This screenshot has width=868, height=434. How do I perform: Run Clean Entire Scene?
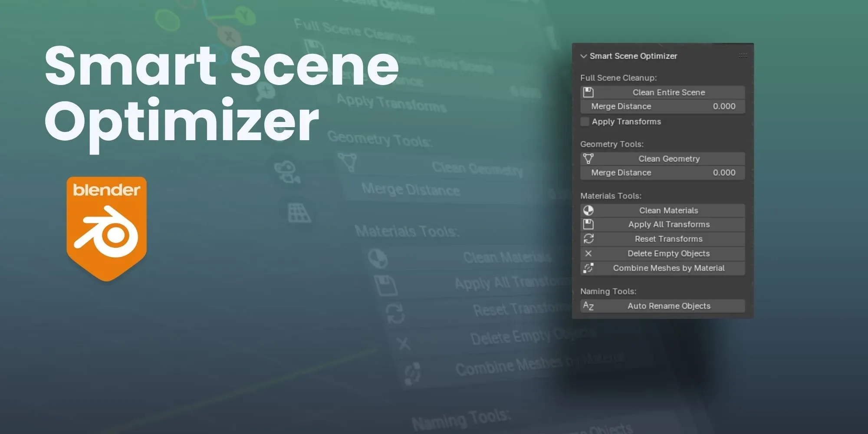tap(668, 92)
